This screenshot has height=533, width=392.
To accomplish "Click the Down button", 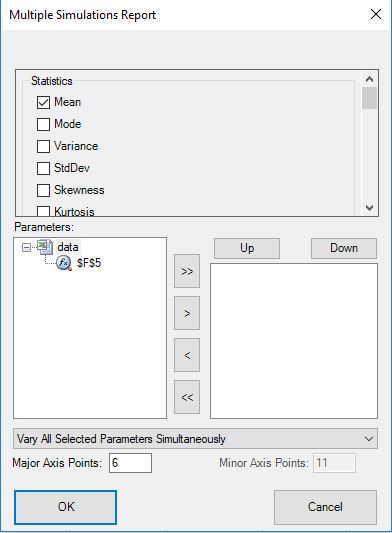I will (x=344, y=248).
